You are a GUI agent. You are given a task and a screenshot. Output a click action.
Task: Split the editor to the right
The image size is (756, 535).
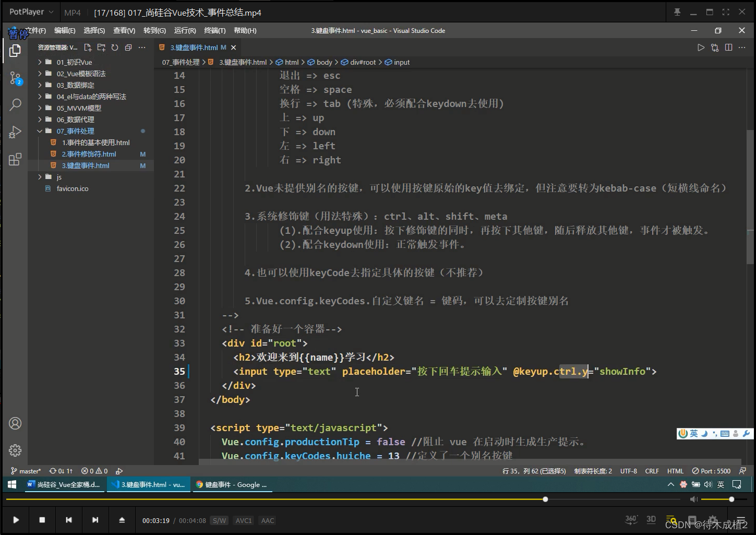(728, 47)
